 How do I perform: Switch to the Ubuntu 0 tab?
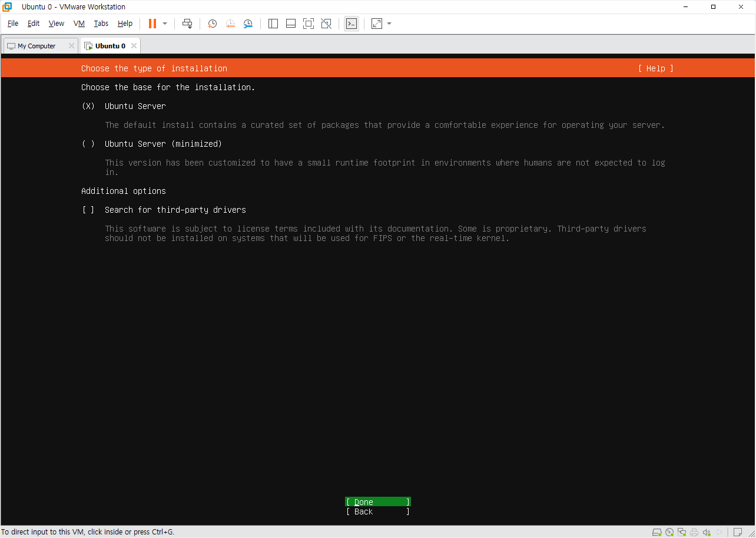[110, 46]
